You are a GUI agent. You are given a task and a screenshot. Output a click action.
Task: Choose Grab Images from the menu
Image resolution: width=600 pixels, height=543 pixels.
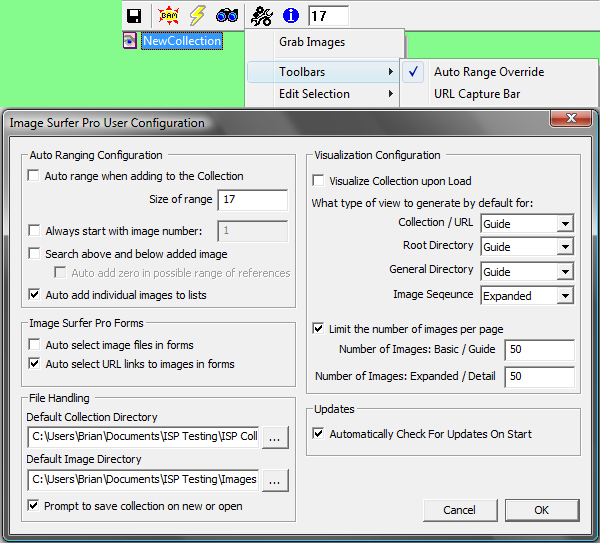click(x=325, y=42)
